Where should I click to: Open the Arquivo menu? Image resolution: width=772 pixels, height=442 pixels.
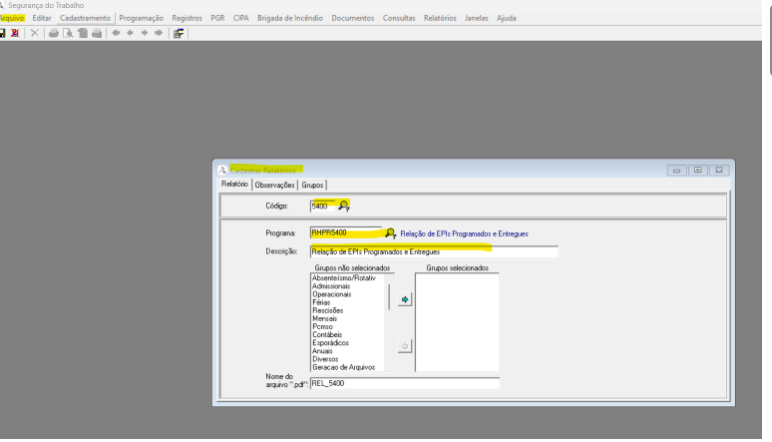coord(12,18)
